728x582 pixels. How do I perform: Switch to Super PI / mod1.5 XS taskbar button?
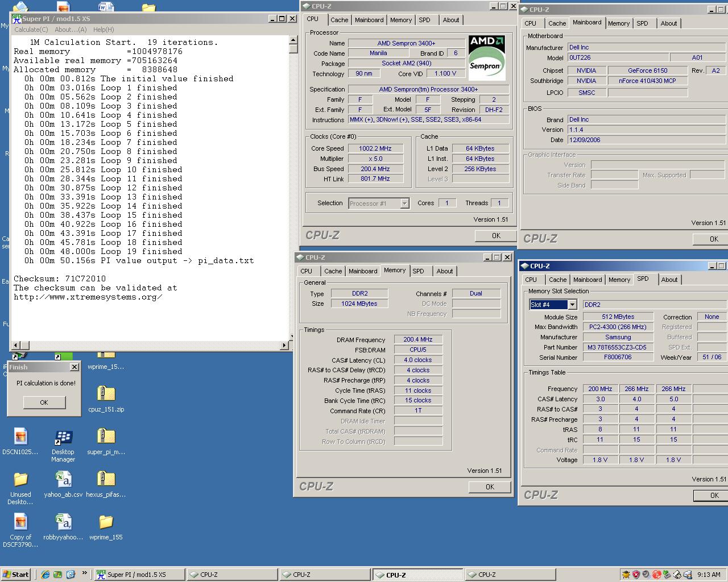139,575
